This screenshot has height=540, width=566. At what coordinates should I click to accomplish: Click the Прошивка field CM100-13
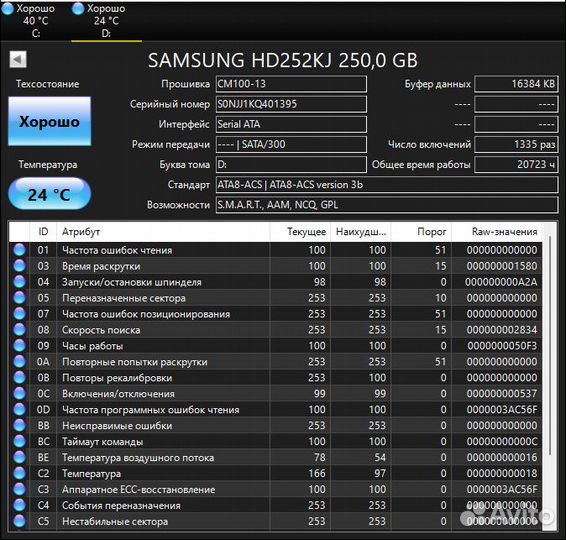[291, 84]
